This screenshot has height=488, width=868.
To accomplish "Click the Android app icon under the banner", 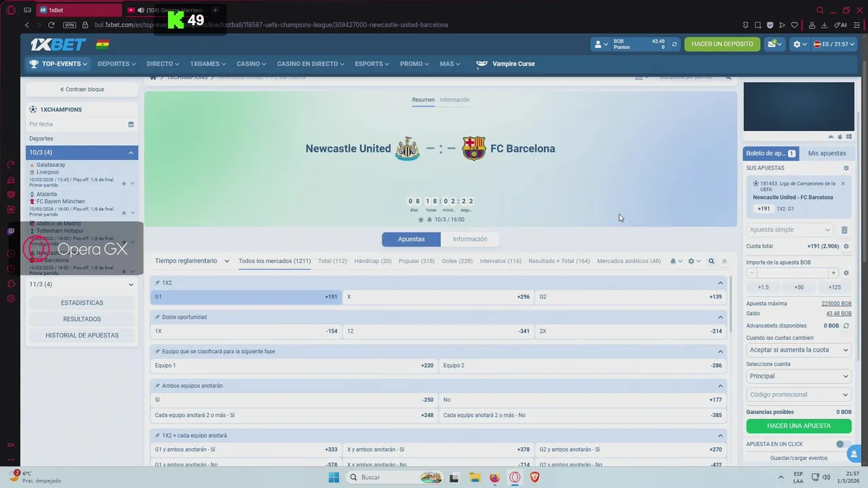I will tap(831, 137).
